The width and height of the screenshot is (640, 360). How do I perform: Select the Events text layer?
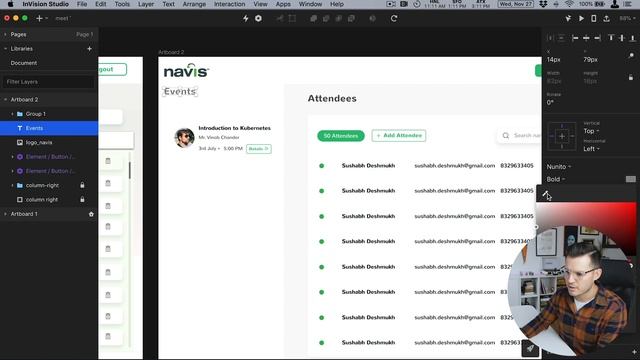click(49, 128)
